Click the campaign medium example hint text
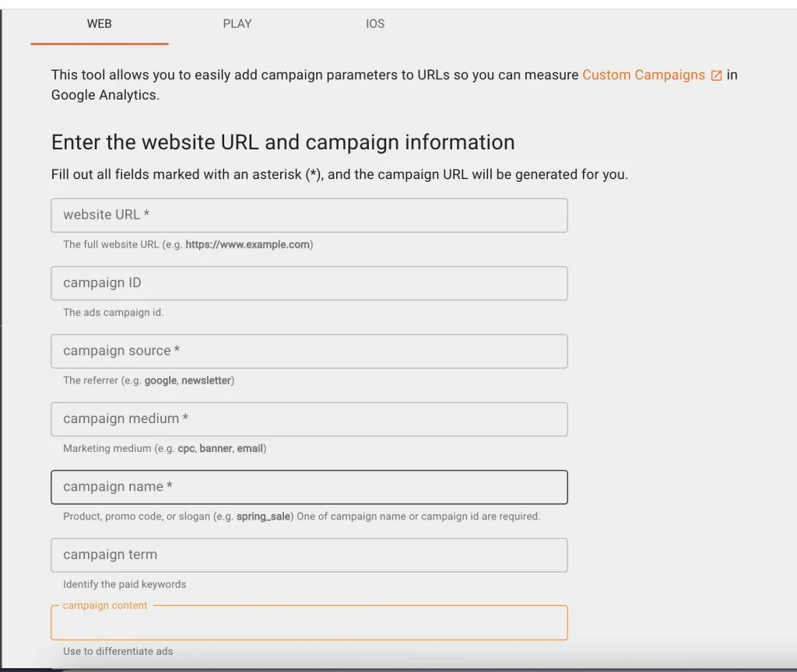 tap(162, 448)
